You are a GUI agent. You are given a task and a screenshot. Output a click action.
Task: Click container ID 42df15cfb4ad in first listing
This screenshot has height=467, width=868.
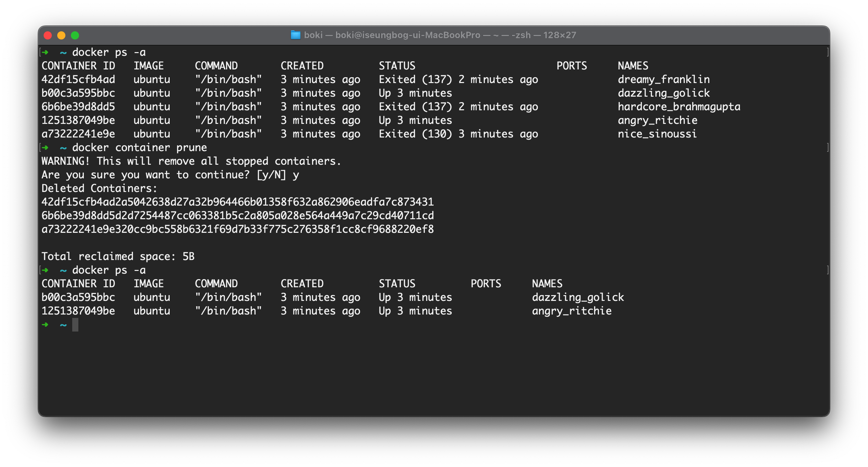[x=78, y=80]
